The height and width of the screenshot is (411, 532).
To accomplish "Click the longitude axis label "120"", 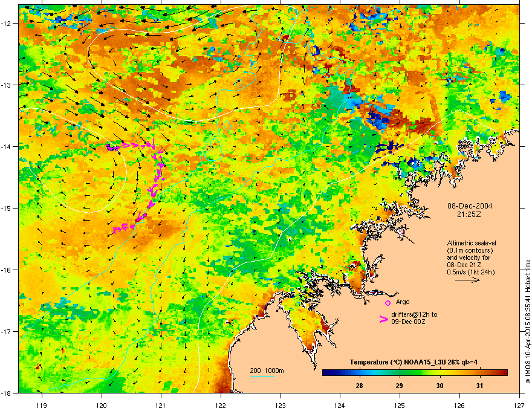I will point(102,405).
